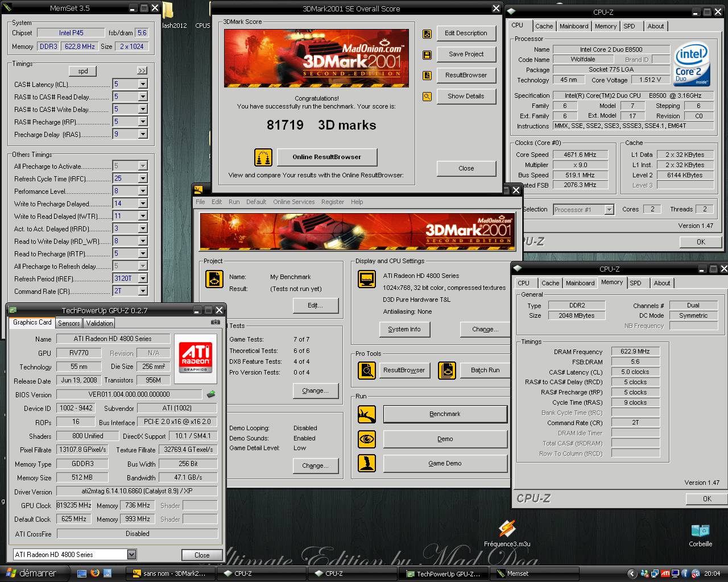Close the GPU-Z window with its Close button

[202, 555]
